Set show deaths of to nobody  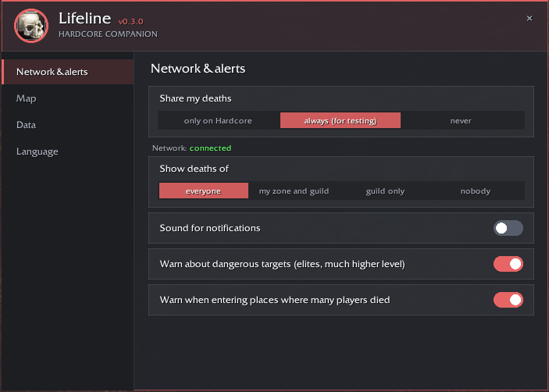tap(476, 191)
